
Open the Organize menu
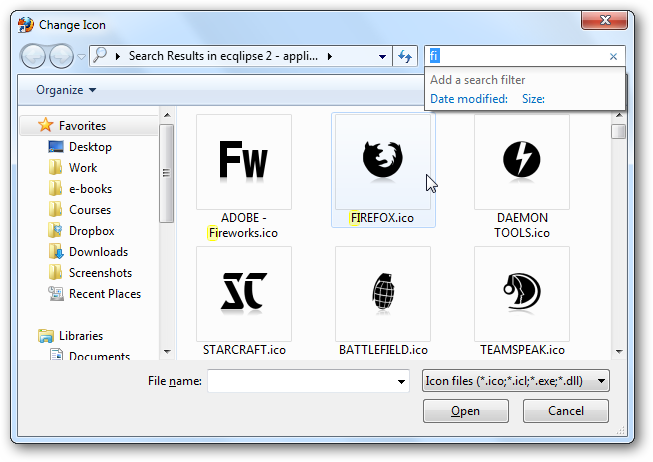[x=66, y=90]
